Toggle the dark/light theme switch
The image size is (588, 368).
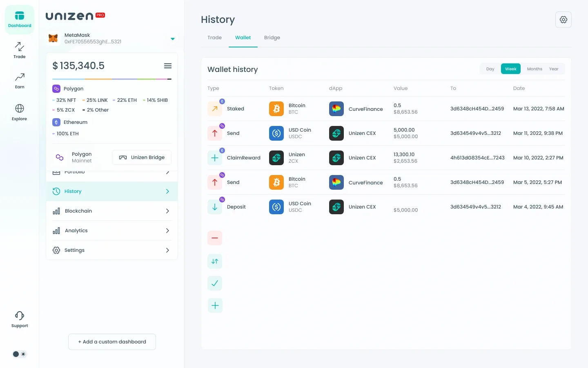coord(19,354)
